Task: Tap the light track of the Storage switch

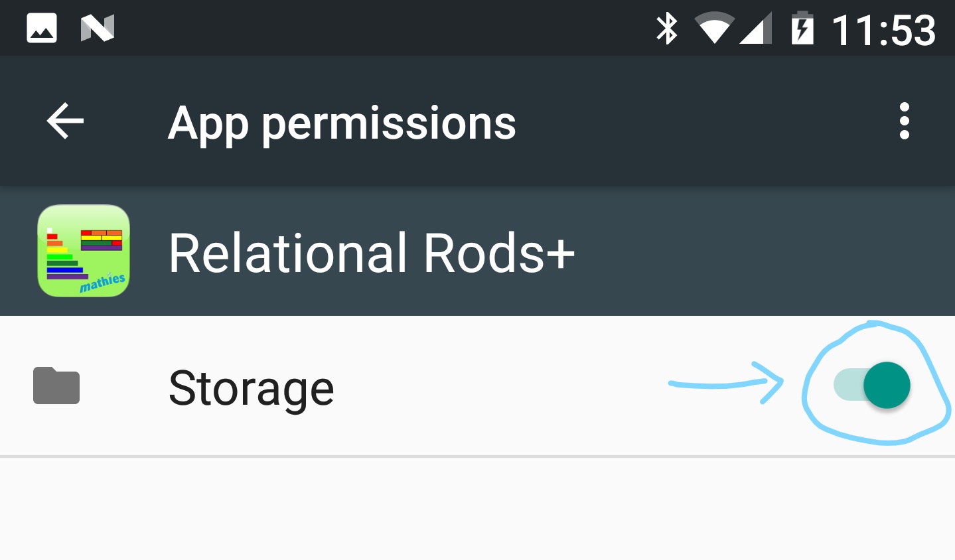Action: [848, 385]
